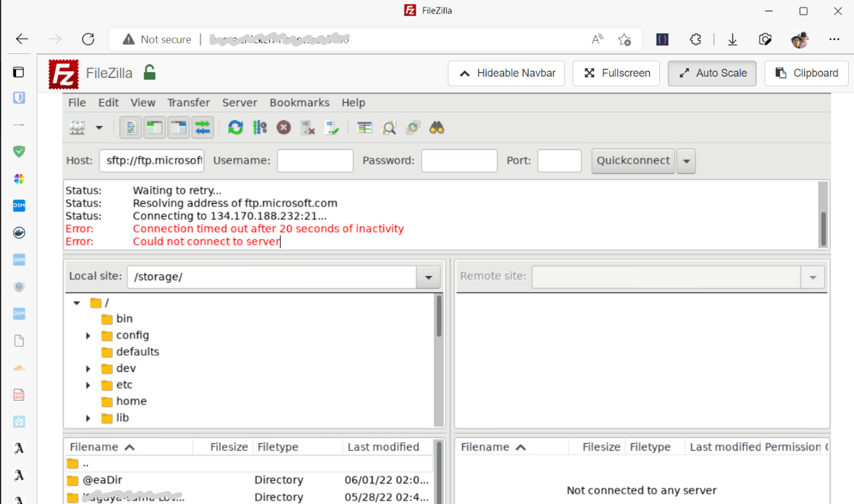Refresh the file and folder lists
Screen dimensions: 854x504
236,127
